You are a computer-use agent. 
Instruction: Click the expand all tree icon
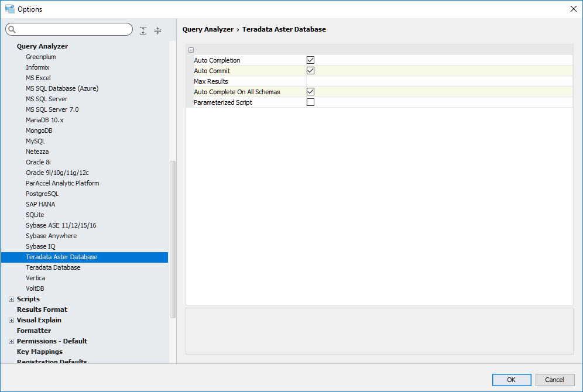[x=143, y=30]
